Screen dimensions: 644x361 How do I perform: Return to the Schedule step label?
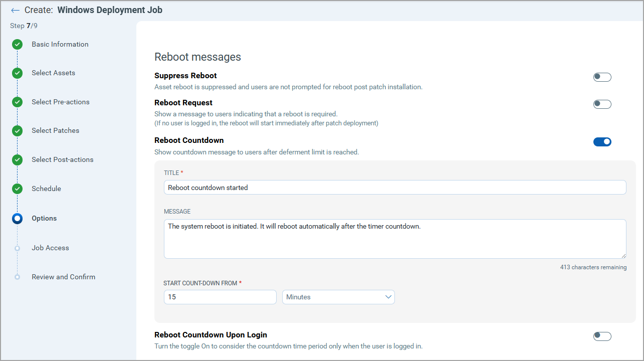click(x=46, y=189)
